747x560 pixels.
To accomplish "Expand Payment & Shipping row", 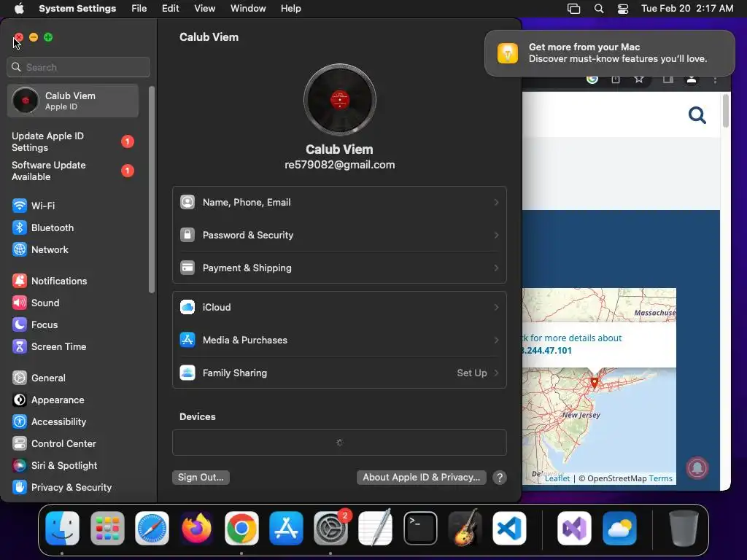I will pos(339,268).
